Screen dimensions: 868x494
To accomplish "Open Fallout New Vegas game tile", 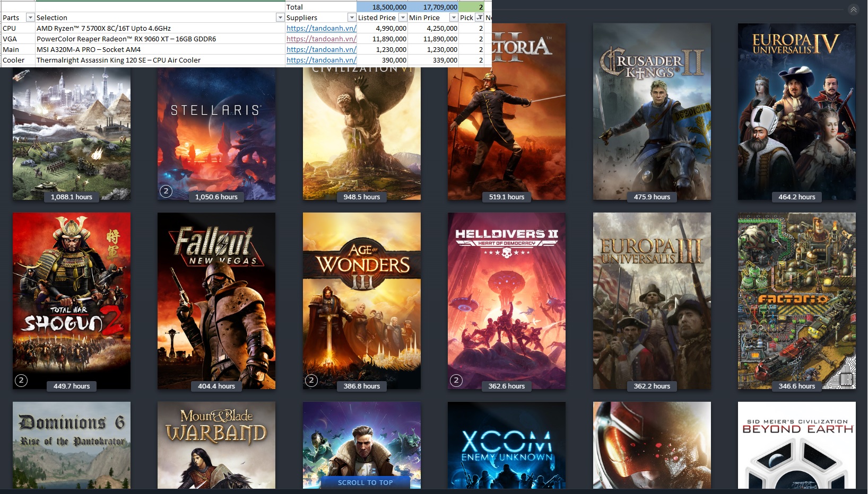I will coord(216,301).
